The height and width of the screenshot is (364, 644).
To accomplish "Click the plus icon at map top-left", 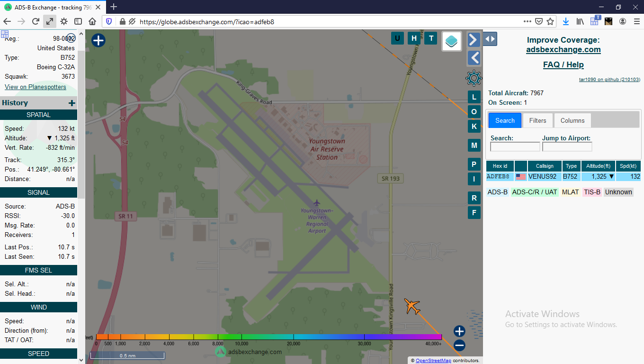I will 98,40.
